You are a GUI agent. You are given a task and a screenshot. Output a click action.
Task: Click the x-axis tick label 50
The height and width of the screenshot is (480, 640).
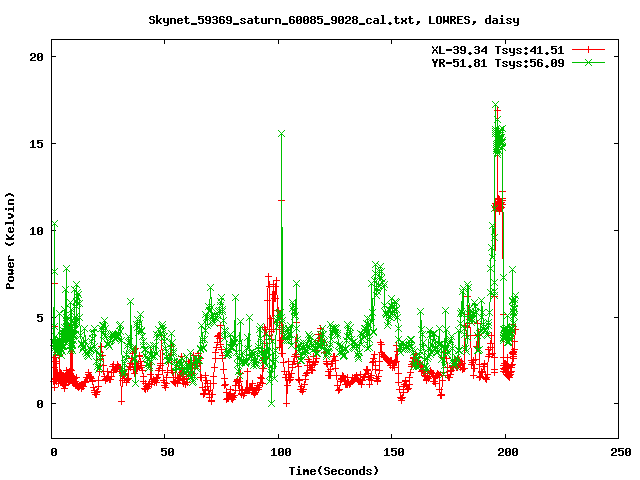(167, 452)
